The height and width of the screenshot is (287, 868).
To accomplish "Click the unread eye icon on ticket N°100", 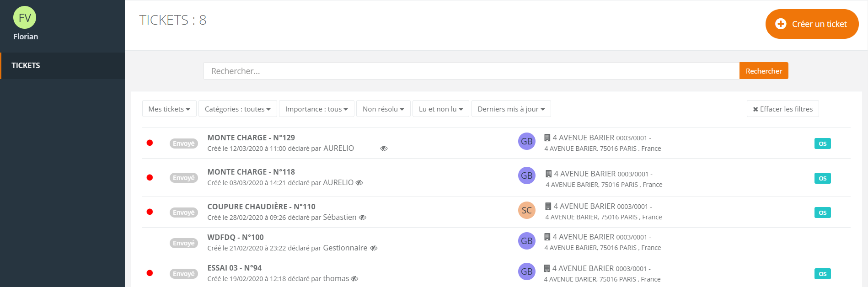I will pos(374,248).
